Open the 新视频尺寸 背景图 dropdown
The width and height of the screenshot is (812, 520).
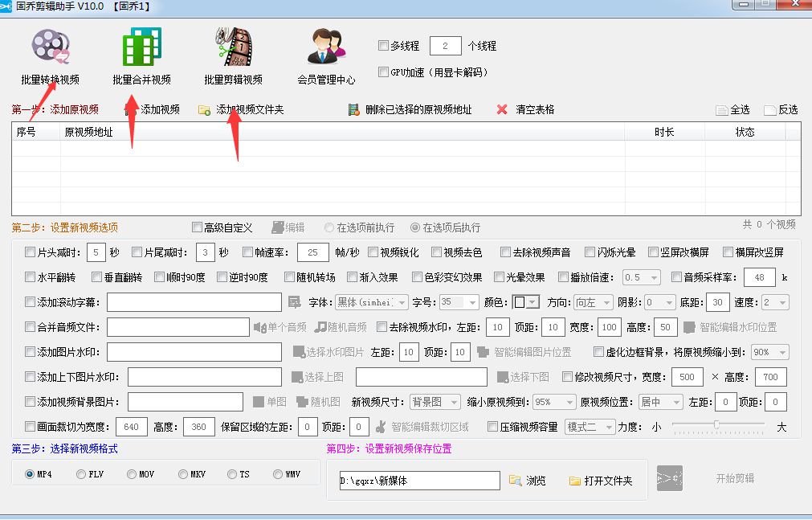pyautogui.click(x=435, y=402)
